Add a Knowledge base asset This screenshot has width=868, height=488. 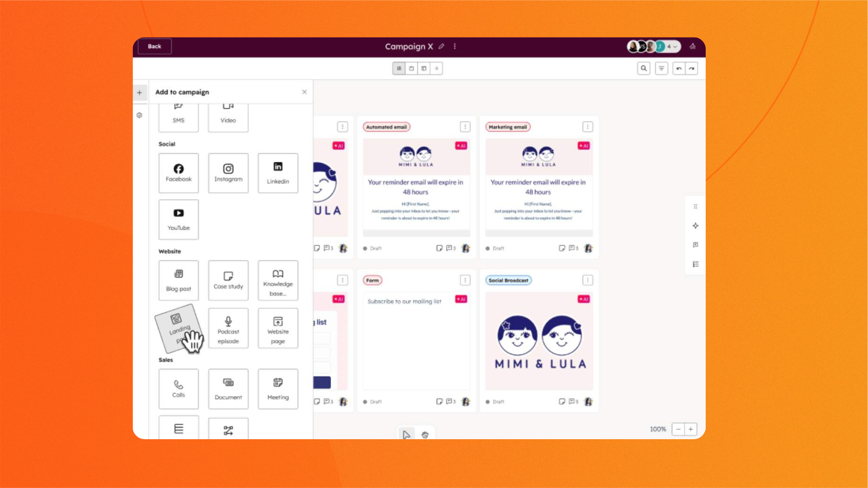[278, 280]
